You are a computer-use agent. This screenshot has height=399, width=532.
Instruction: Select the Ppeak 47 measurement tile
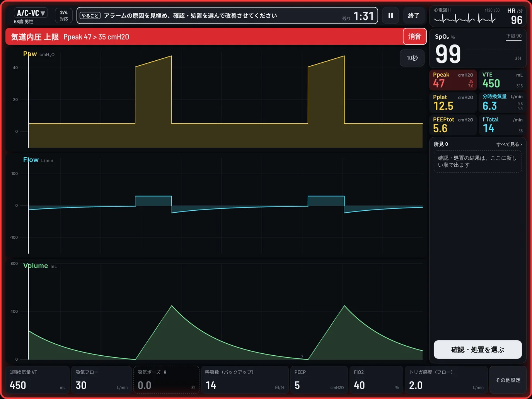pos(453,80)
